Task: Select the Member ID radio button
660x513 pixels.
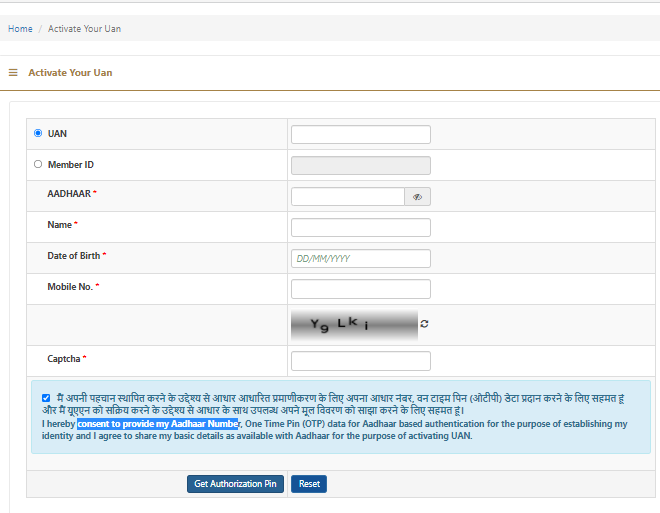Action: pyautogui.click(x=38, y=164)
